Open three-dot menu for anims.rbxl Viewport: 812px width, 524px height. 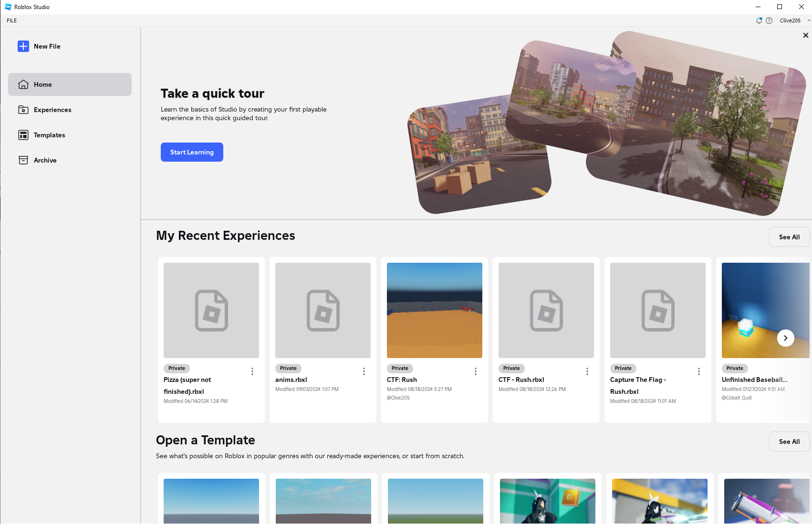click(364, 371)
